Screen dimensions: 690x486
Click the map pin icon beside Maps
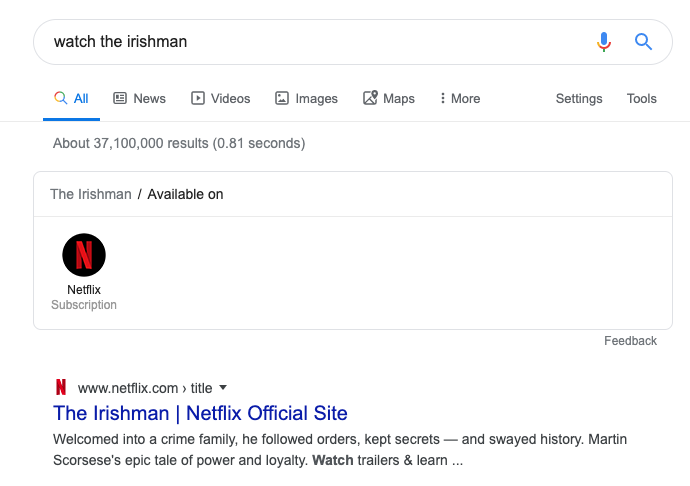(370, 98)
